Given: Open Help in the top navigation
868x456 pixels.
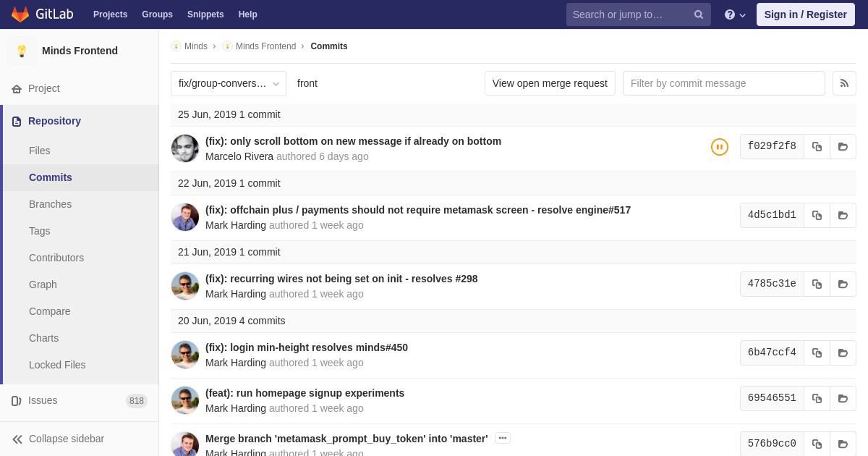Looking at the screenshot, I should point(248,14).
